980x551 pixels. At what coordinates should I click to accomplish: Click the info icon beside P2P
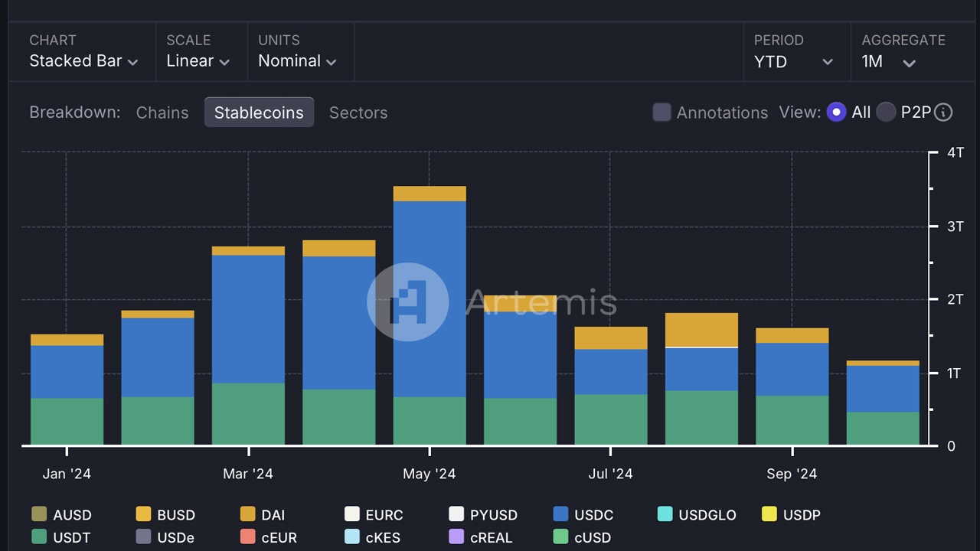(x=943, y=112)
